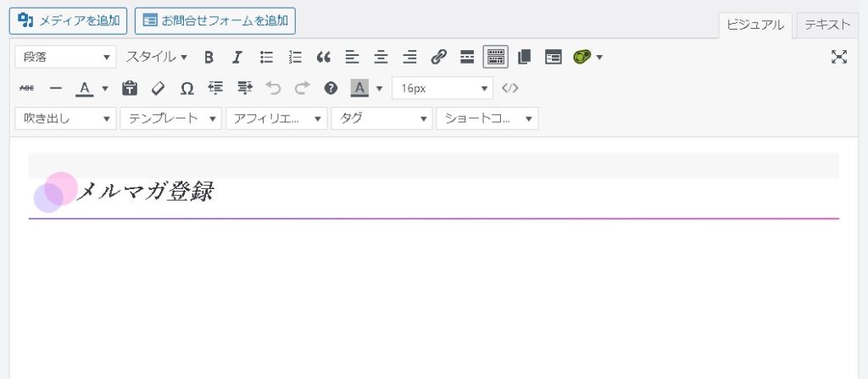This screenshot has width=868, height=379.
Task: Click the お問合せフォームを追加 button
Action: 214,20
